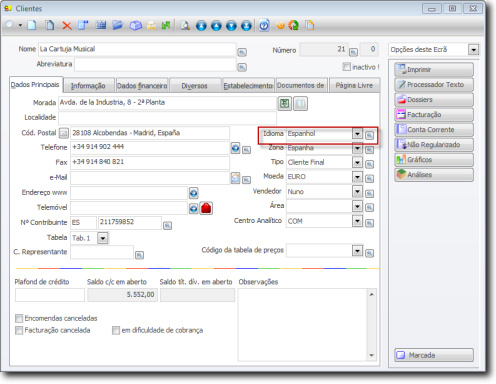
Task: Switch to the Diversos tab
Action: coord(195,86)
